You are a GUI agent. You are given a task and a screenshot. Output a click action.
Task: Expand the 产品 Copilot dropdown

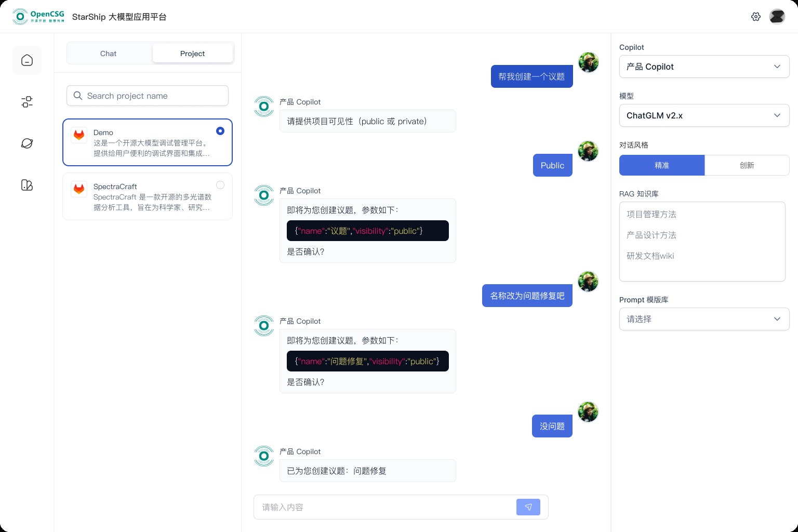click(704, 66)
